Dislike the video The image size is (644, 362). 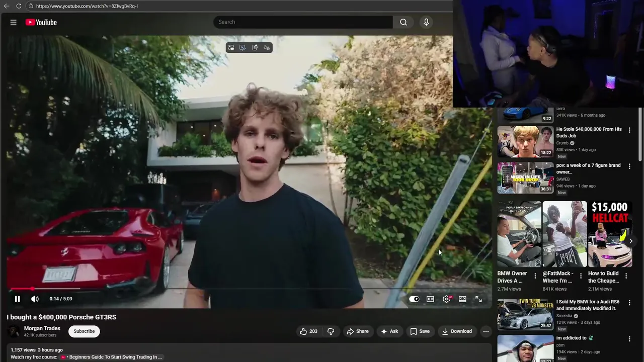331,331
